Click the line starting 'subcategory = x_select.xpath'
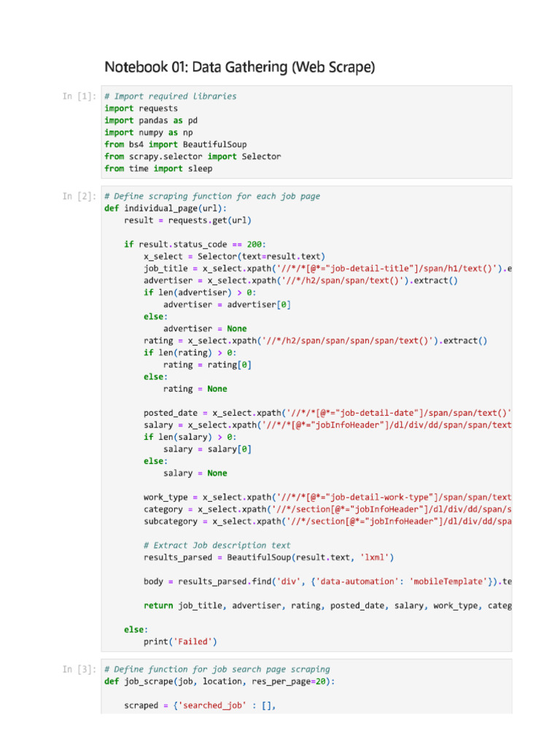This screenshot has width=560, height=747. (327, 521)
